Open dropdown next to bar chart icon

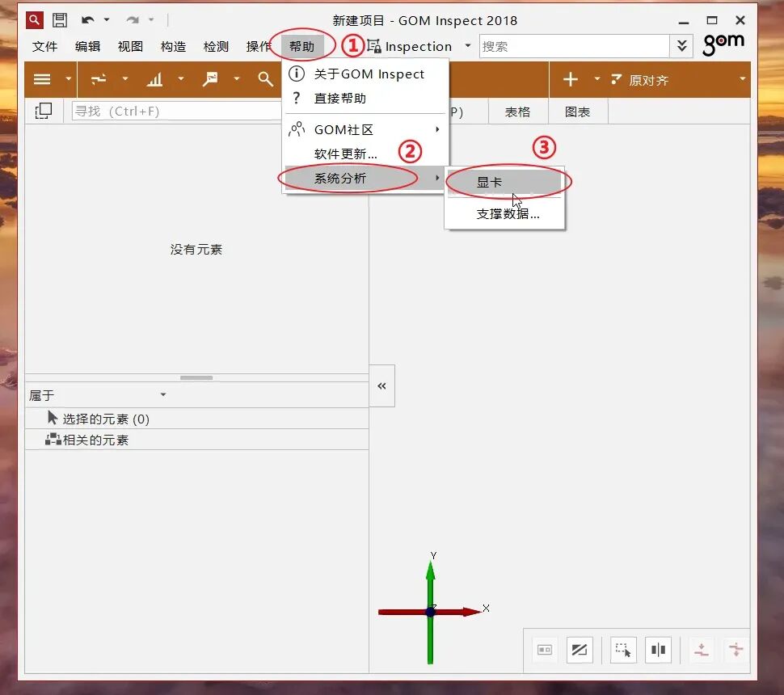(181, 78)
